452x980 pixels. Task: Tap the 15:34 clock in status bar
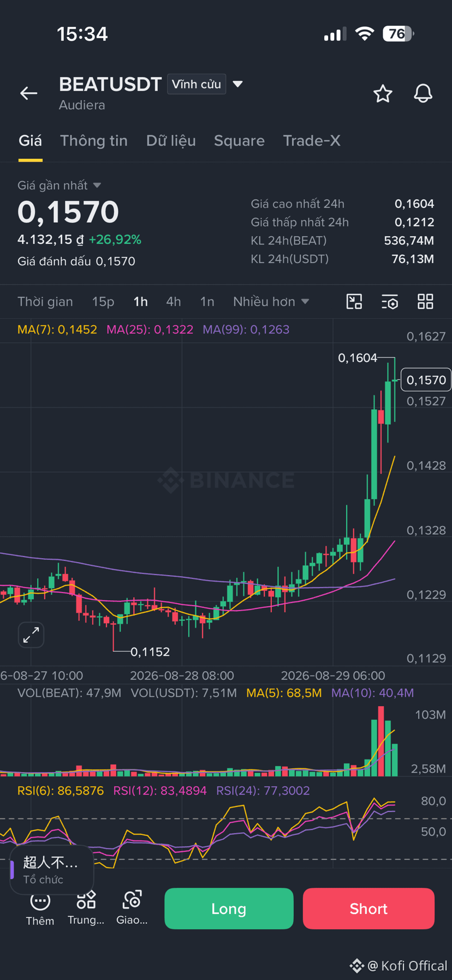82,34
